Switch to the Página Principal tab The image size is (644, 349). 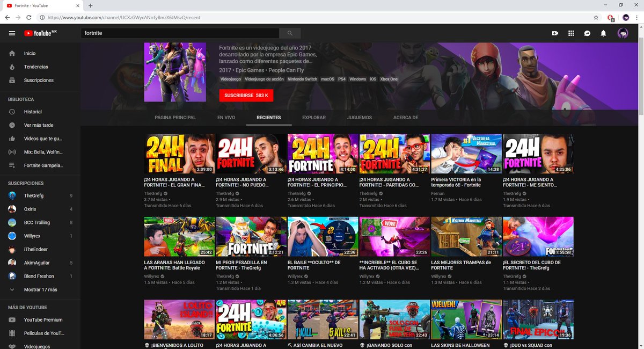(175, 118)
